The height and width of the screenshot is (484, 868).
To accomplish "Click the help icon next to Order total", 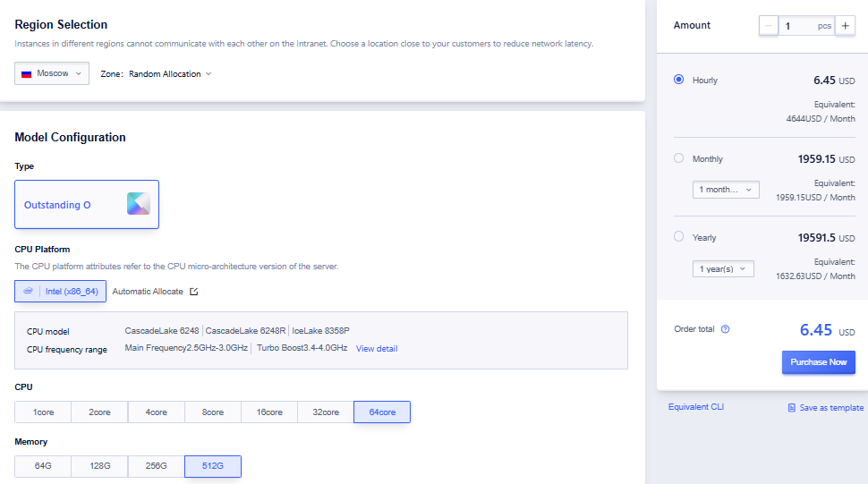I will click(x=725, y=329).
